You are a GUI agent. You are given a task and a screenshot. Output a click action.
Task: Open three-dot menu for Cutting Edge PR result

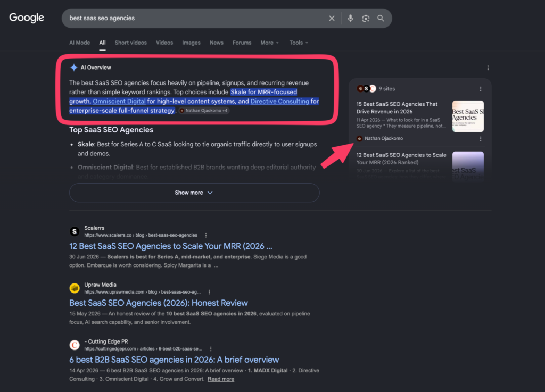point(211,349)
